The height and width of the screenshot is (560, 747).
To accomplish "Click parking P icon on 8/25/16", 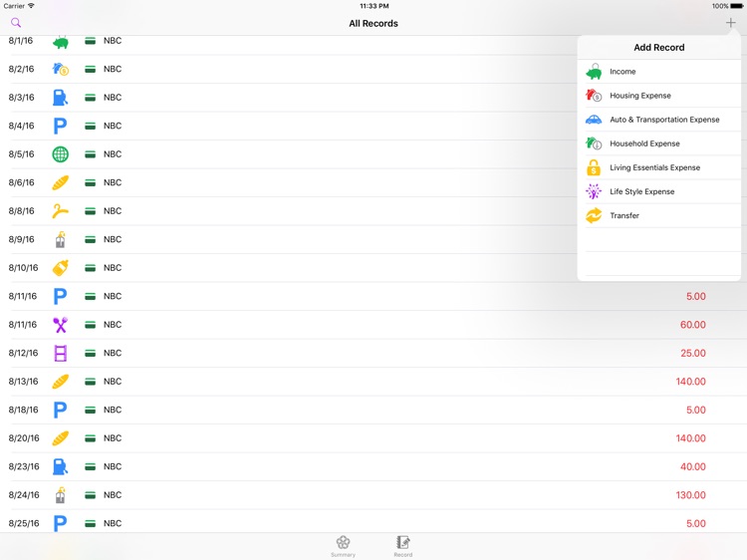I will click(x=60, y=523).
